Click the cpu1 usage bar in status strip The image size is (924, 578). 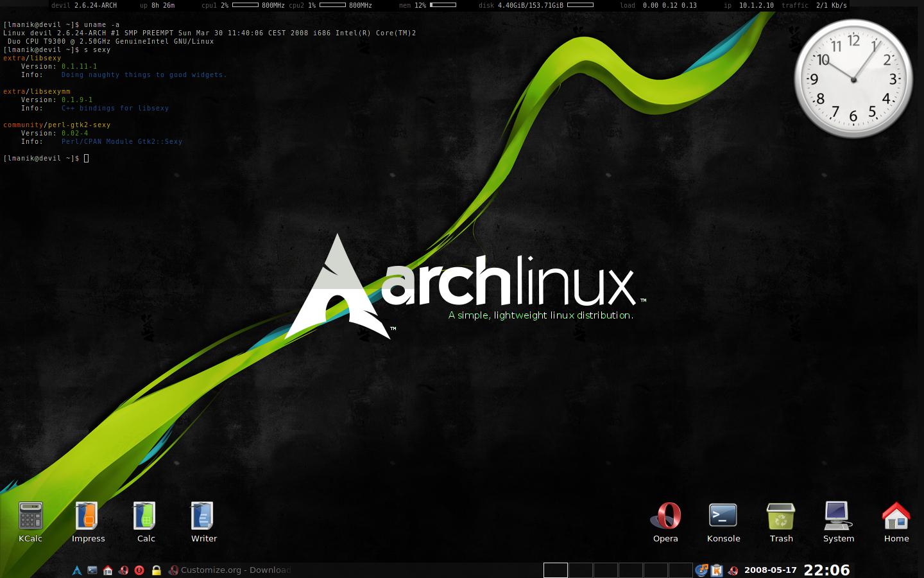245,5
